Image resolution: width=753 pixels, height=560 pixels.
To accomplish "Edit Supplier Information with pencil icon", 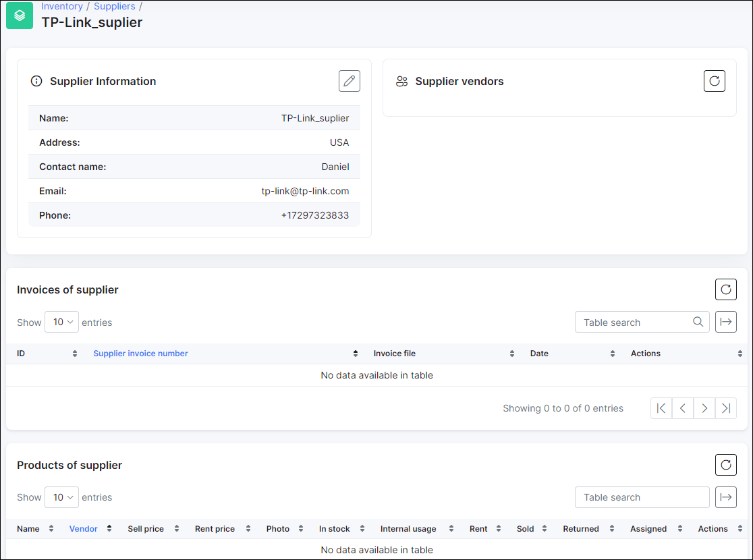I will pos(349,81).
